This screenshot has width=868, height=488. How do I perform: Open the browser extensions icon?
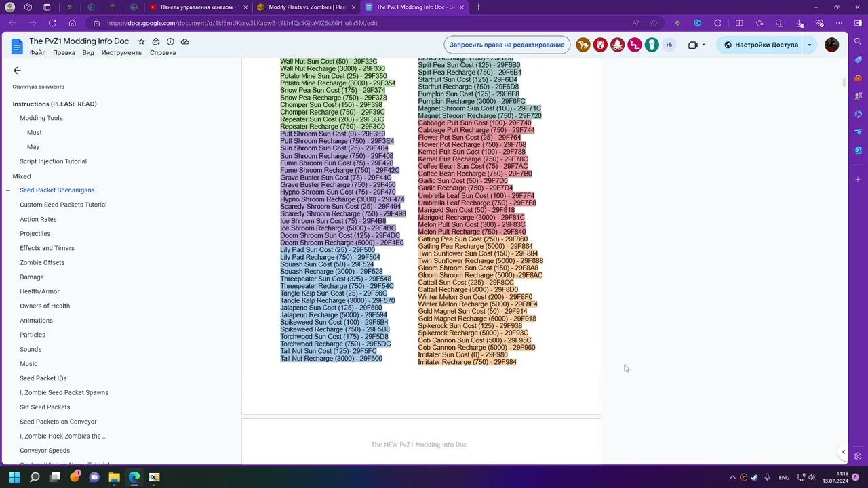pyautogui.click(x=717, y=23)
